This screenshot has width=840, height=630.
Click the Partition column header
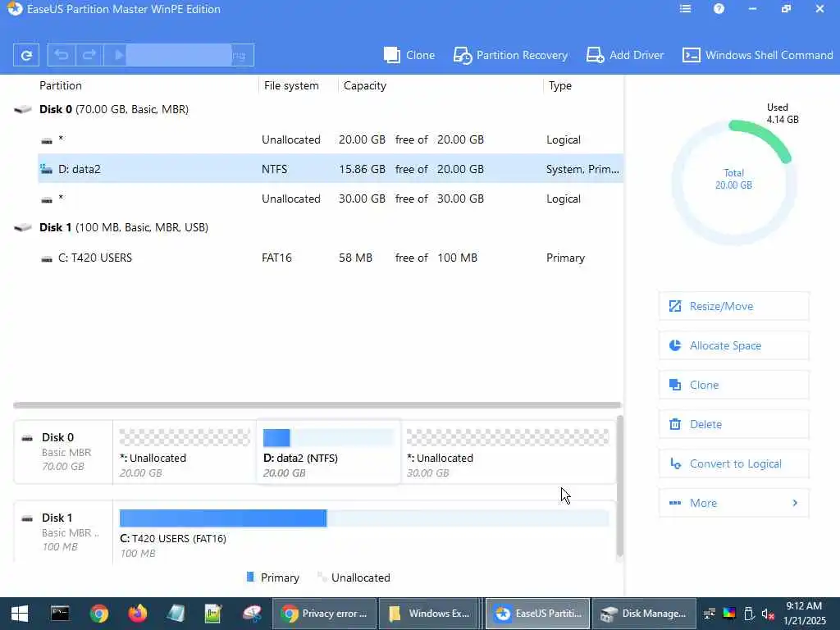[61, 85]
